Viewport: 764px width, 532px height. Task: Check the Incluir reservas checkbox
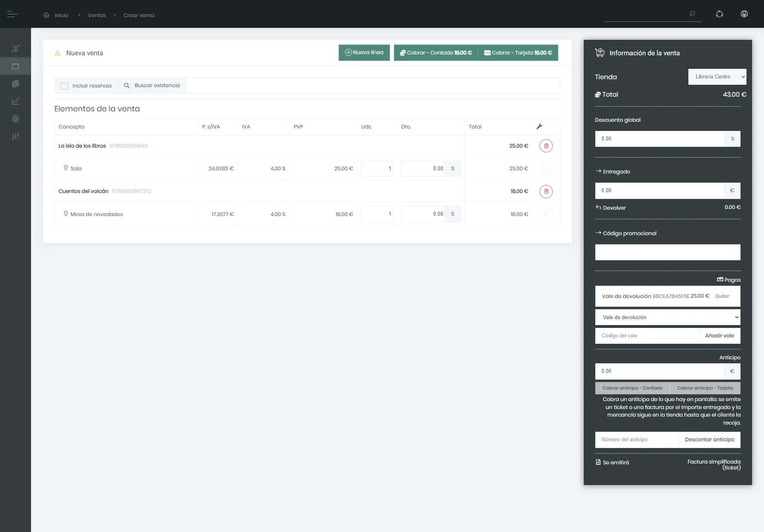[64, 86]
